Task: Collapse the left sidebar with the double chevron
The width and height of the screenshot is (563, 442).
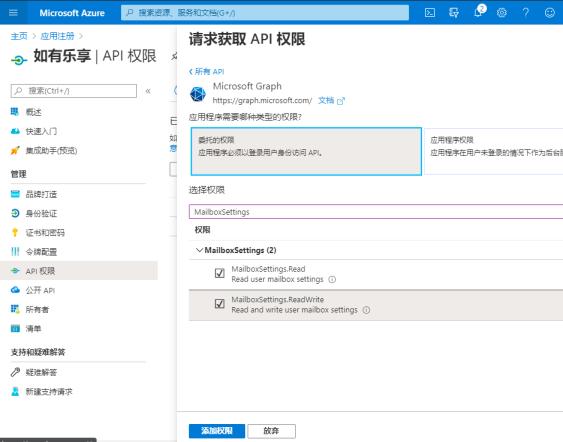Action: (148, 91)
